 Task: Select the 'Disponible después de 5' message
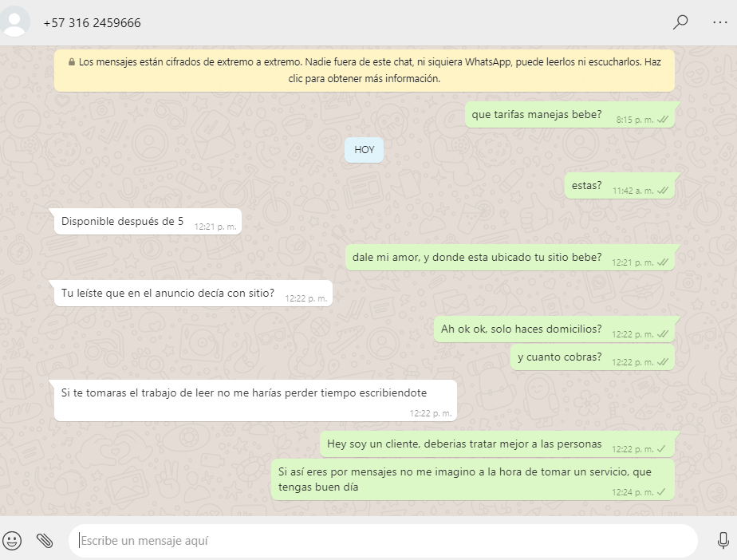(x=148, y=222)
